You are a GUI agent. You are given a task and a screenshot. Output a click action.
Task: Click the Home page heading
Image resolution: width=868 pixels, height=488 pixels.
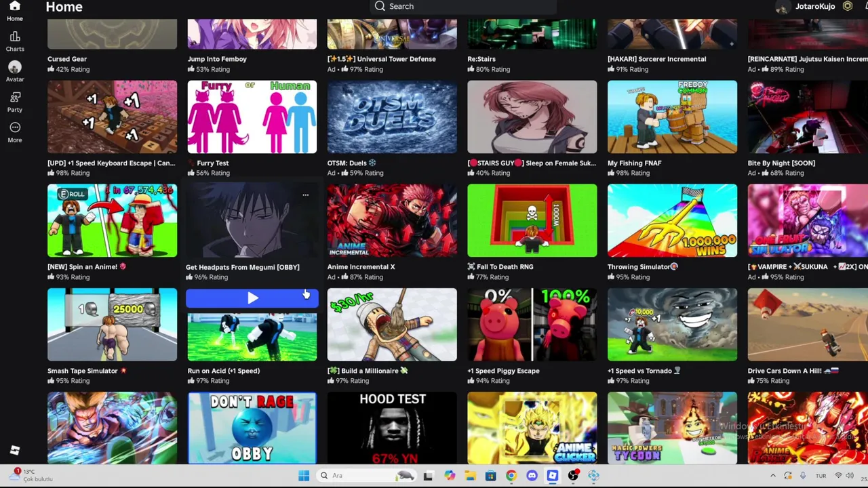[64, 7]
